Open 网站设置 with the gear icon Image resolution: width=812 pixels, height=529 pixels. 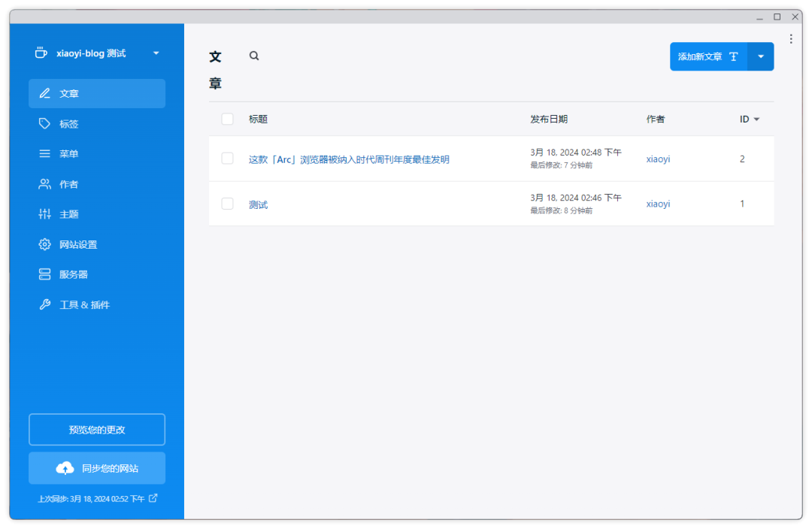[x=45, y=244]
